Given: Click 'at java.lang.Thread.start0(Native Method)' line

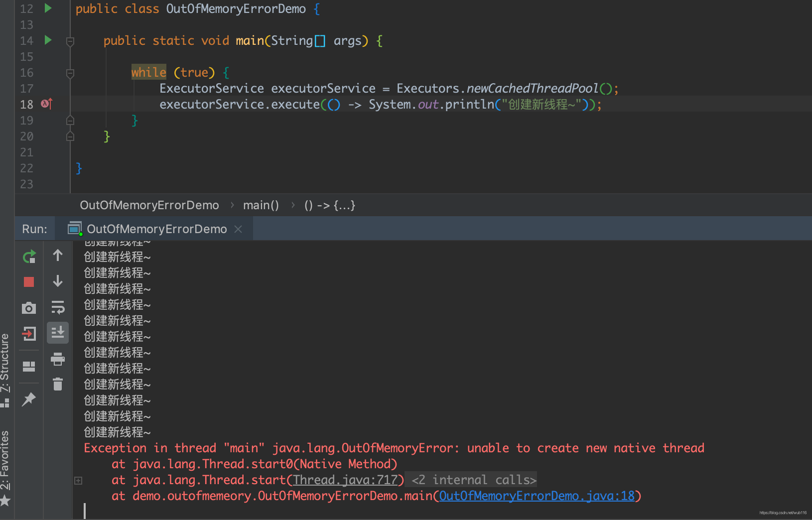Looking at the screenshot, I should [x=254, y=464].
